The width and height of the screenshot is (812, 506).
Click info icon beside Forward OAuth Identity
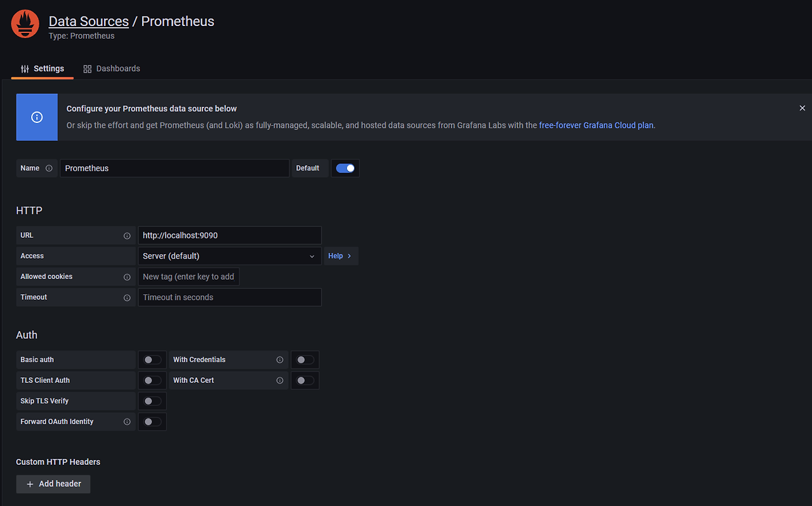[x=127, y=422]
